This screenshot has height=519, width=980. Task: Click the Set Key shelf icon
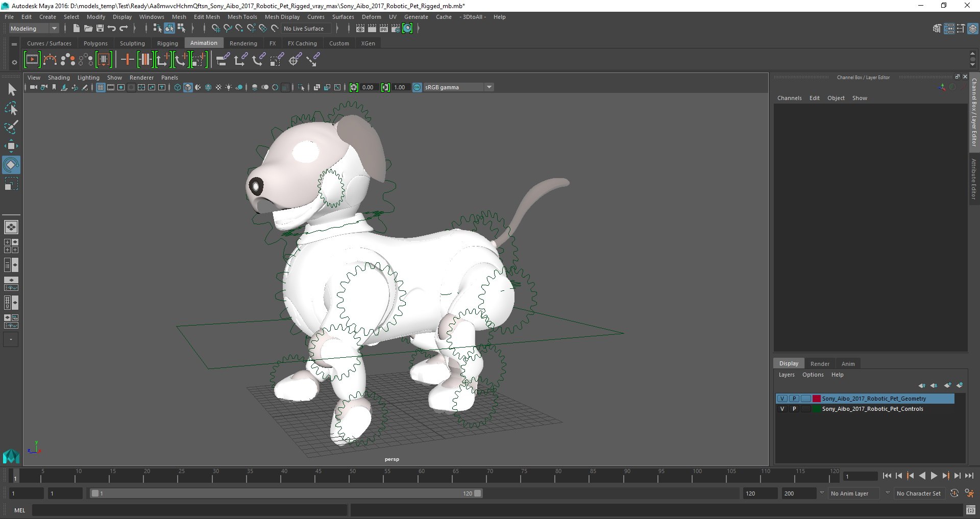pos(127,60)
